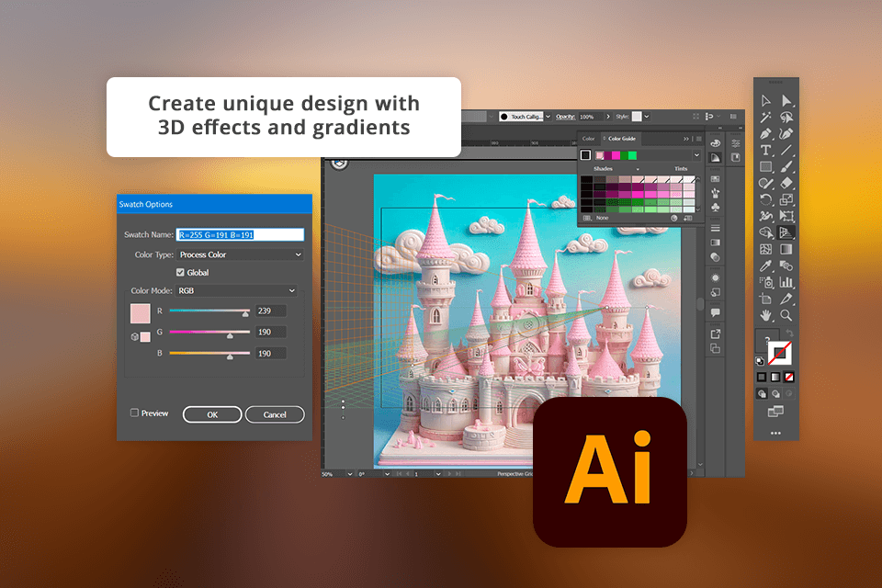Click the Swatch Name input field
The height and width of the screenshot is (588, 882).
coord(240,234)
